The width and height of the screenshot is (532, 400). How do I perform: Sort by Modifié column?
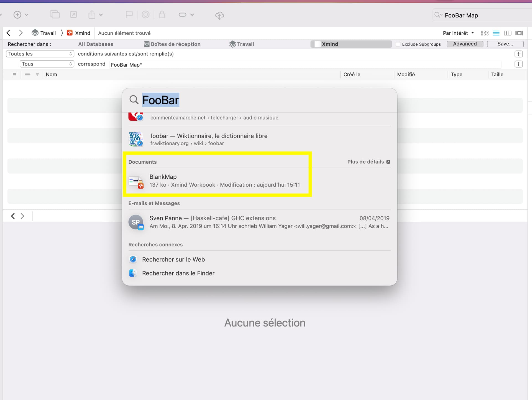[406, 74]
